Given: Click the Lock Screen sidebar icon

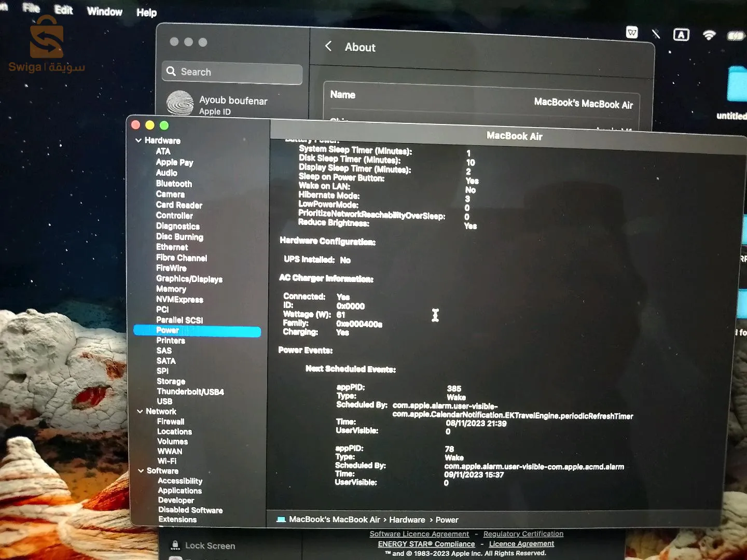Looking at the screenshot, I should click(x=175, y=545).
